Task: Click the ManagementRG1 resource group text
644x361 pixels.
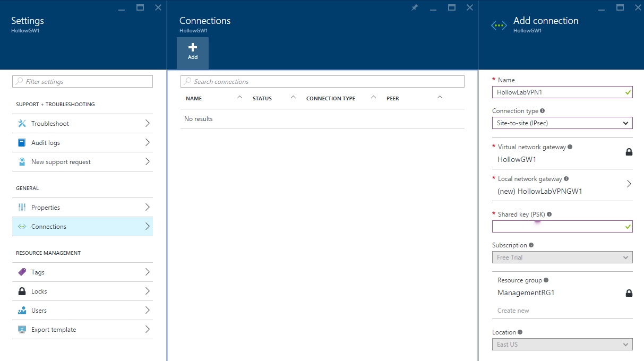Action: pos(526,293)
